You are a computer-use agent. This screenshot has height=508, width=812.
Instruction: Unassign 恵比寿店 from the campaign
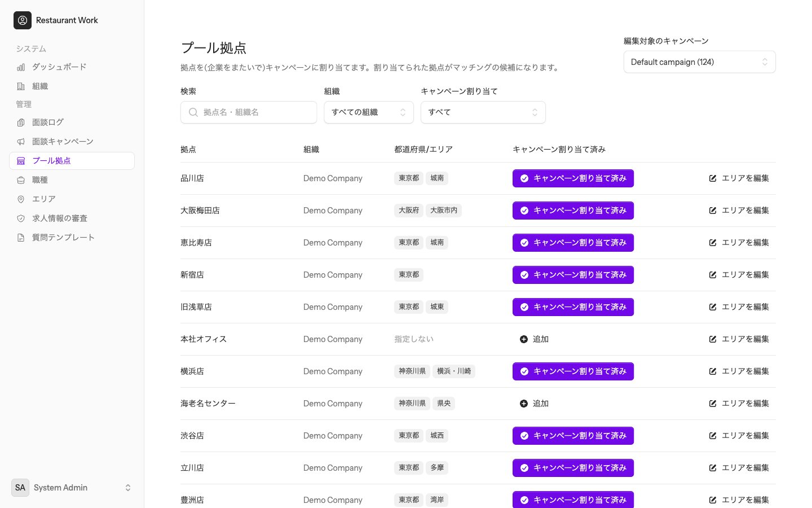(x=573, y=243)
